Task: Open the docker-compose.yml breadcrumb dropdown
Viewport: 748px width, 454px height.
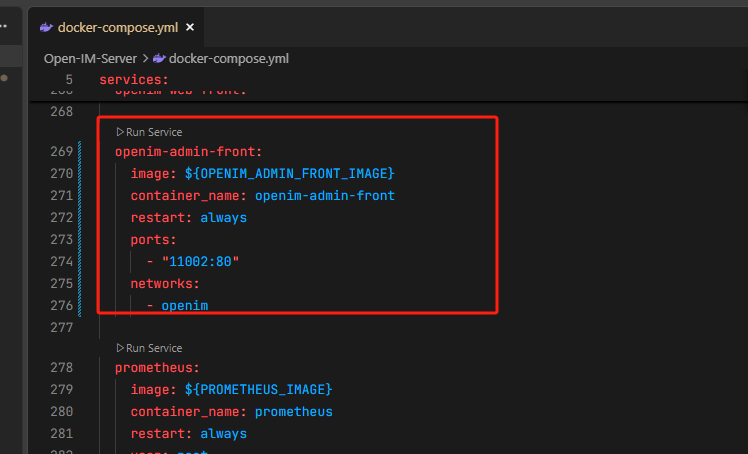Action: [x=229, y=58]
